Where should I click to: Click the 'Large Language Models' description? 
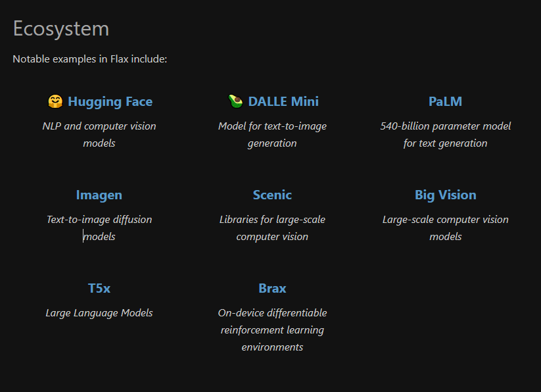[99, 313]
